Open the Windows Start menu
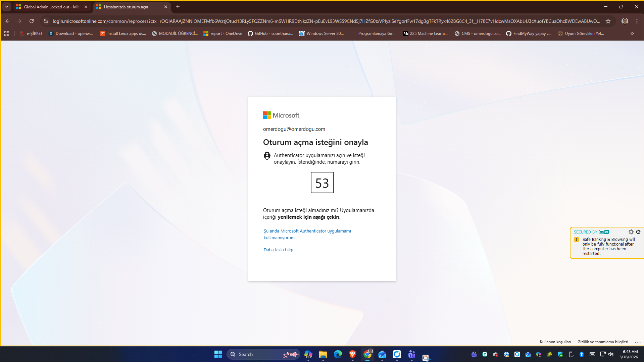Screen dimensions: 644x362 218,354
